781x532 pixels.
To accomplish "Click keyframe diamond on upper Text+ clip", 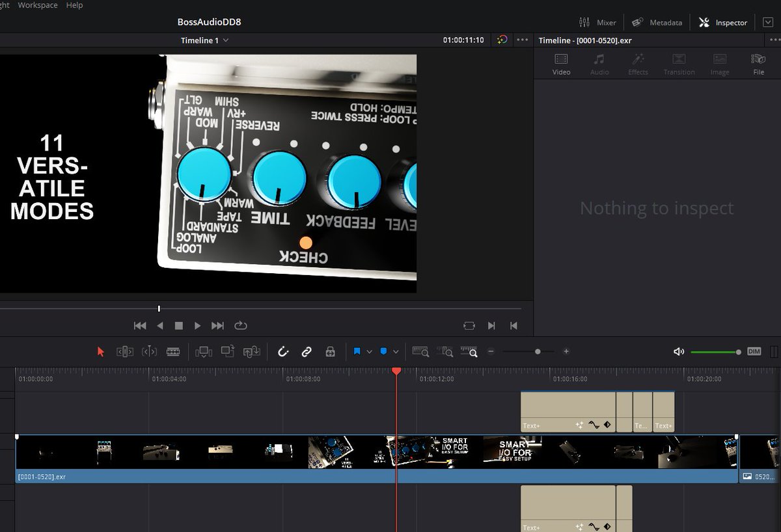I will pos(607,425).
